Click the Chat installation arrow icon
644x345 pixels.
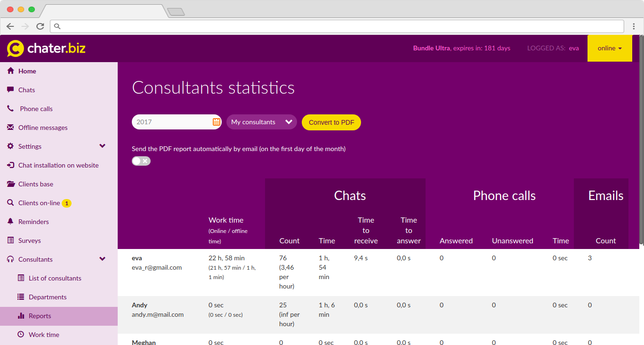10,165
